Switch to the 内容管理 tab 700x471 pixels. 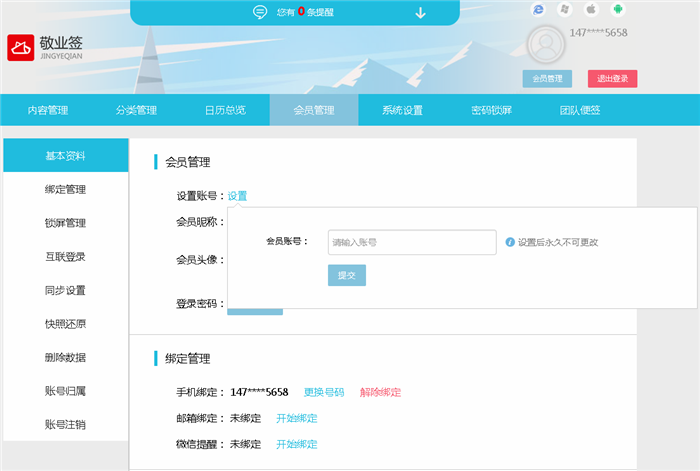[48, 110]
